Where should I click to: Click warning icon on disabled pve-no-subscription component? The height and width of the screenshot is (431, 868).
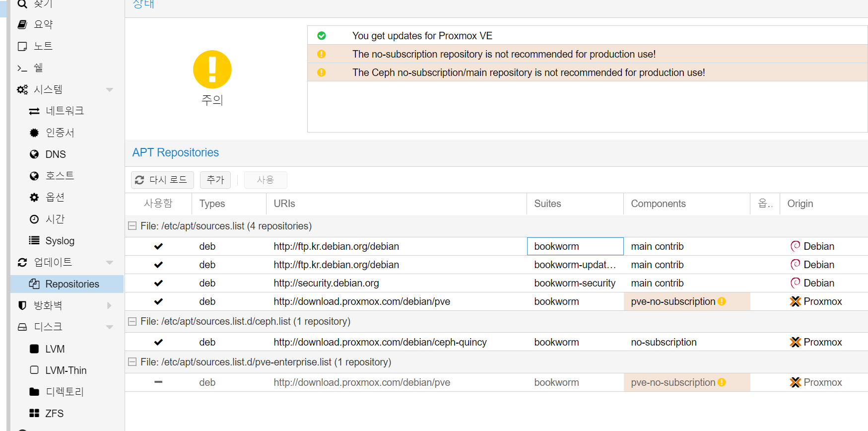point(722,382)
